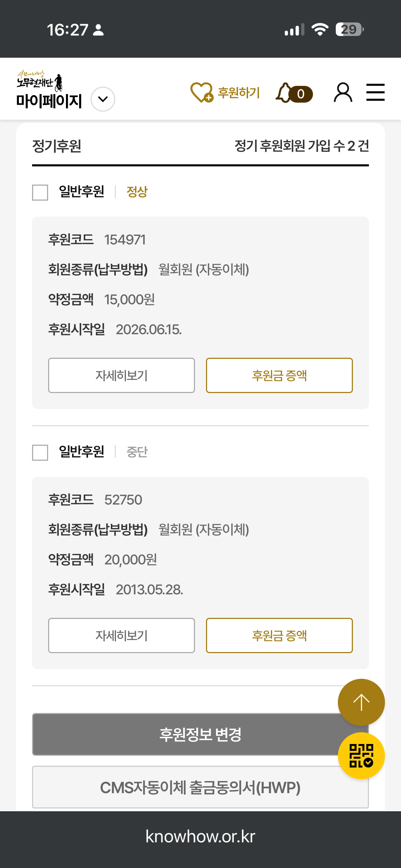Check the 일반후원 중단 checkbox
This screenshot has height=868, width=401.
coord(40,453)
